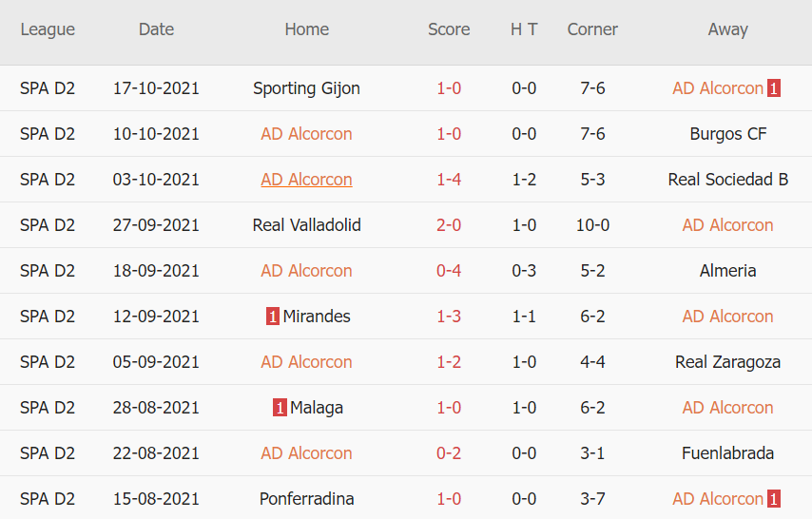The height and width of the screenshot is (519, 812).
Task: Click the red card badge beside Mirandes
Action: tap(273, 317)
